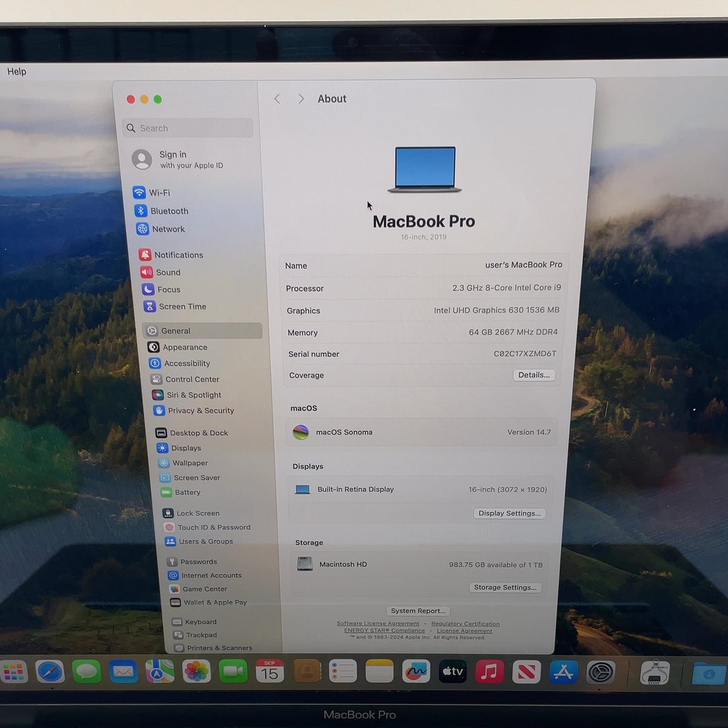Click the Coverage Details button
The width and height of the screenshot is (728, 728).
pos(534,375)
